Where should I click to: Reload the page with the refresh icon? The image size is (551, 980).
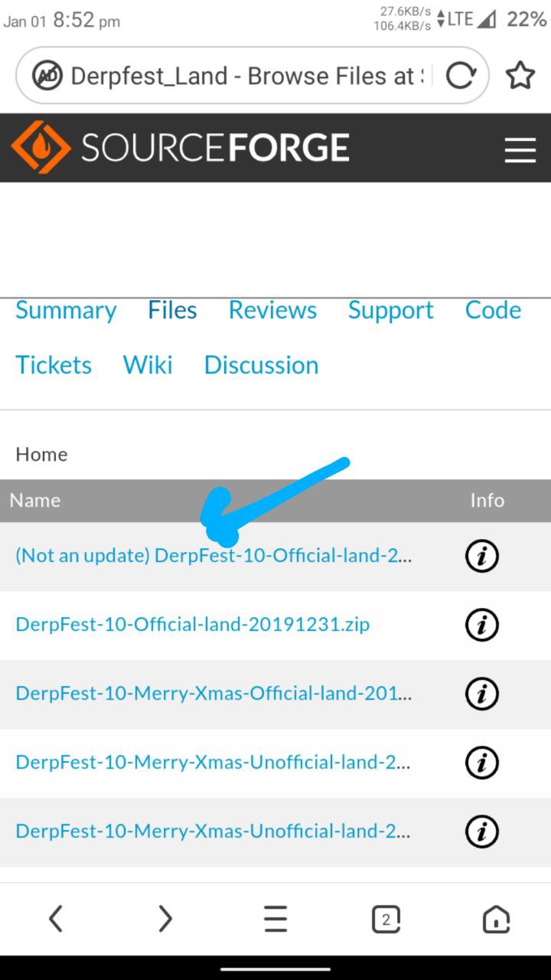pyautogui.click(x=461, y=75)
